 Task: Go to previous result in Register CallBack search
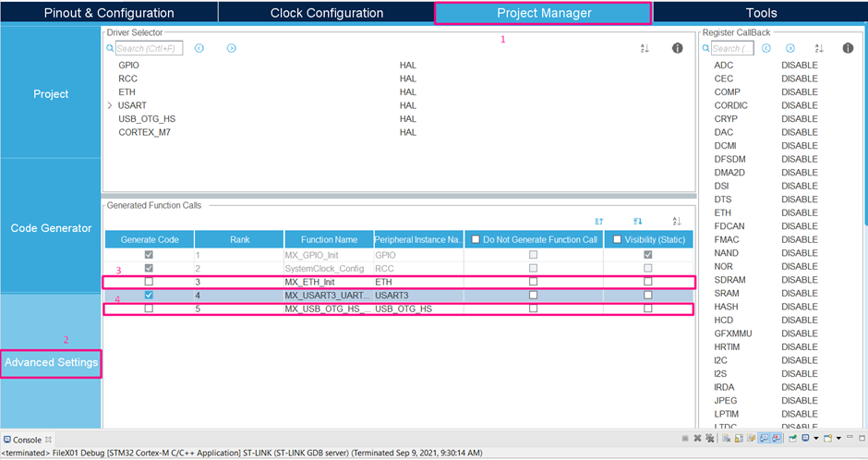[766, 48]
